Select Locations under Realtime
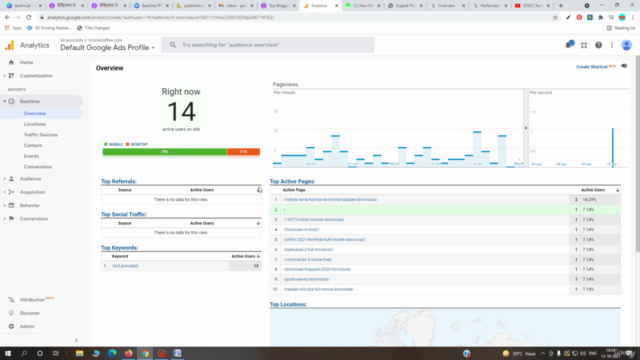The height and width of the screenshot is (360, 640). [x=35, y=124]
